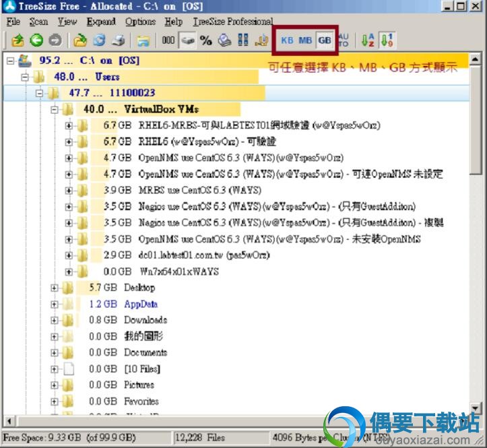
Task: Click the last change date icon
Action: click(224, 40)
